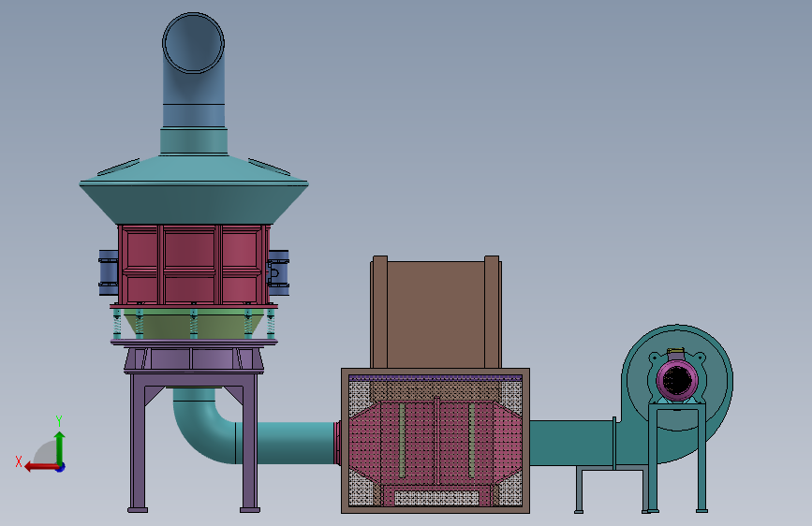Select the teal duct between furnace and fan
The height and width of the screenshot is (526, 812).
click(x=572, y=443)
